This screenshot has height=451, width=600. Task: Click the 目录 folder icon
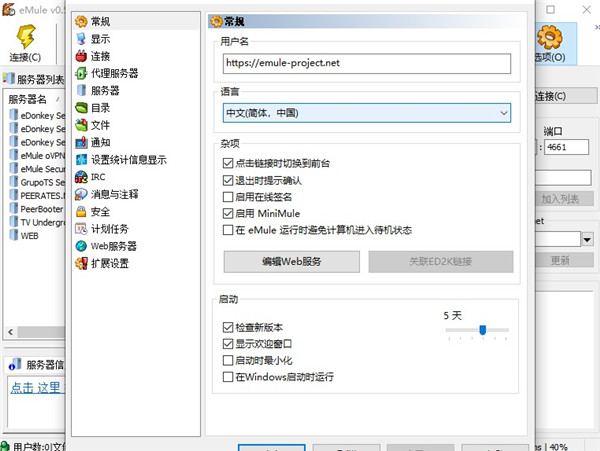(x=81, y=108)
